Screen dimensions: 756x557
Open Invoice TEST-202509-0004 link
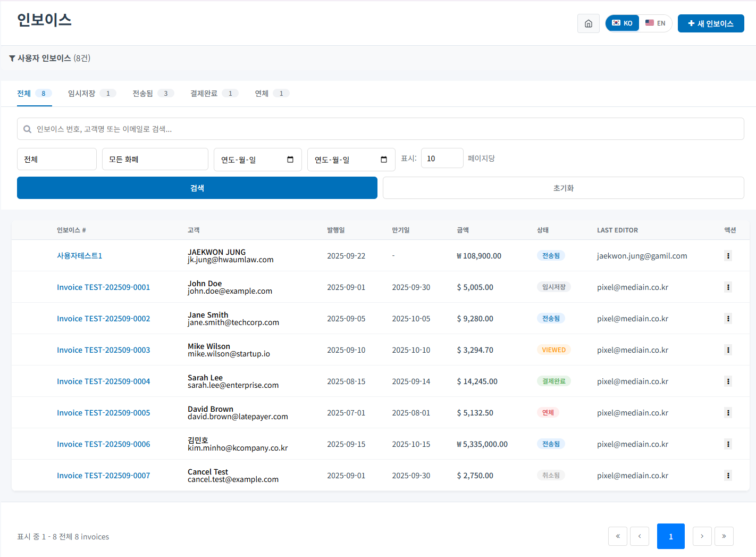[103, 381]
